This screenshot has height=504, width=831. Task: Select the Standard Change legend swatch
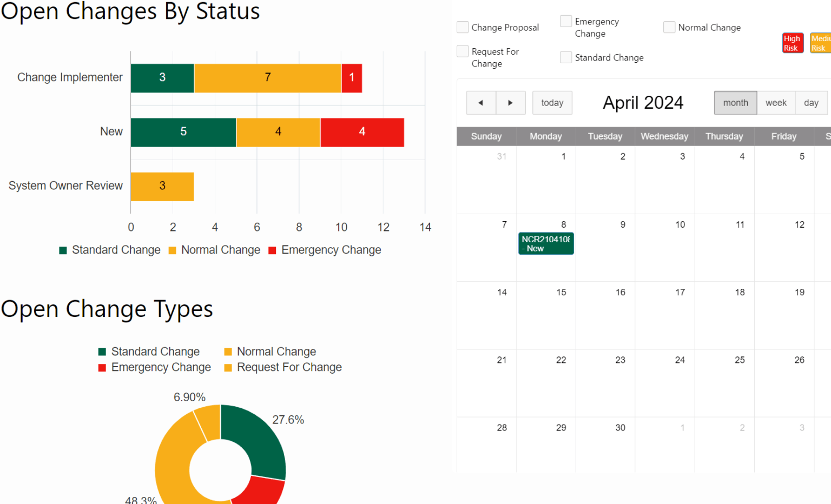103,352
